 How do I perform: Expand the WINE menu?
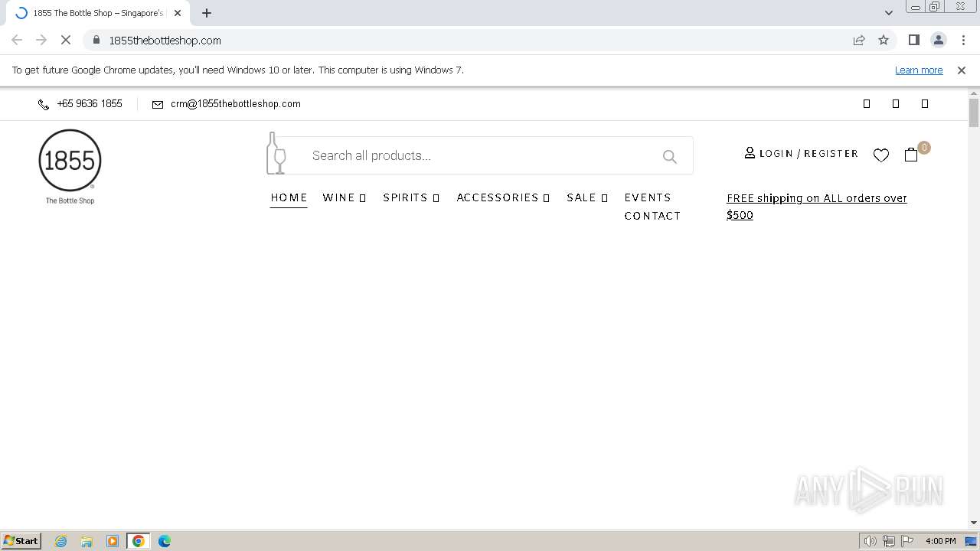pyautogui.click(x=345, y=197)
